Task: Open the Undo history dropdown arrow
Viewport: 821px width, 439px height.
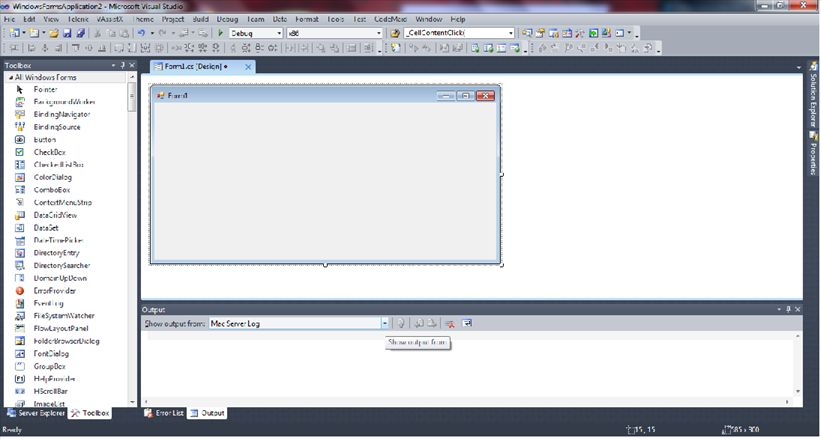Action: tap(152, 33)
